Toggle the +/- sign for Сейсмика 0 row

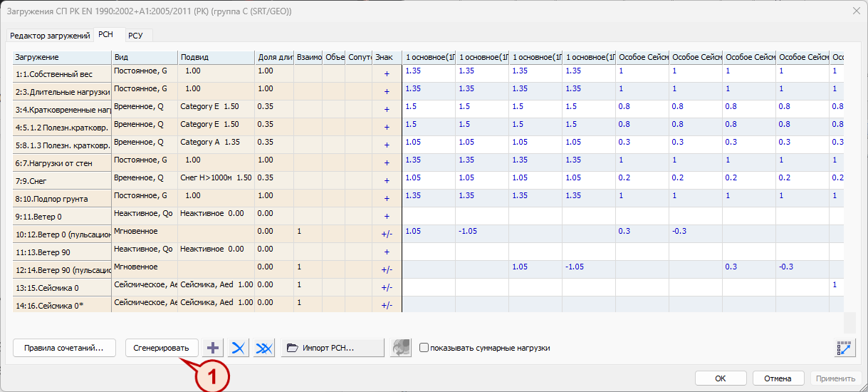click(387, 287)
